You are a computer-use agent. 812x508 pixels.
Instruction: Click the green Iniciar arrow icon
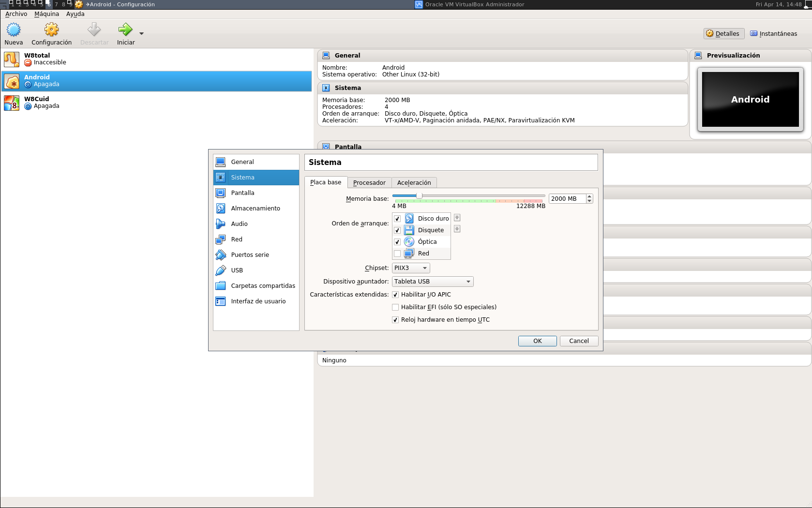125,30
